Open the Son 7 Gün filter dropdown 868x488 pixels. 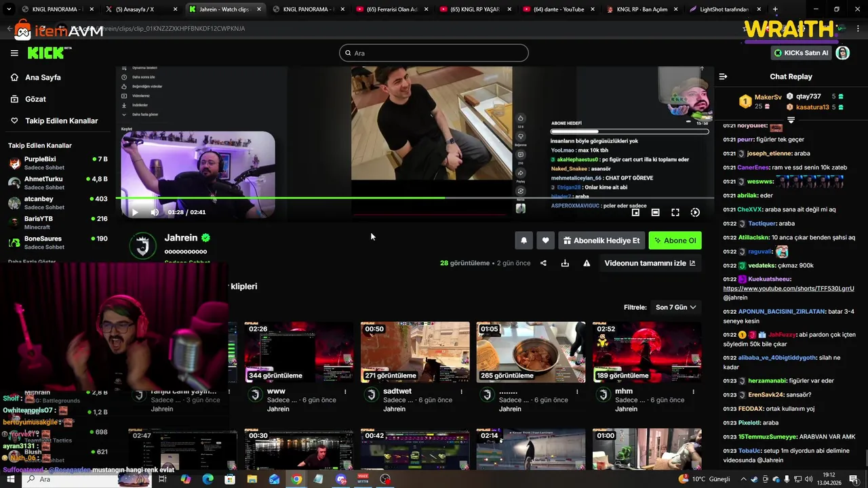(x=675, y=307)
